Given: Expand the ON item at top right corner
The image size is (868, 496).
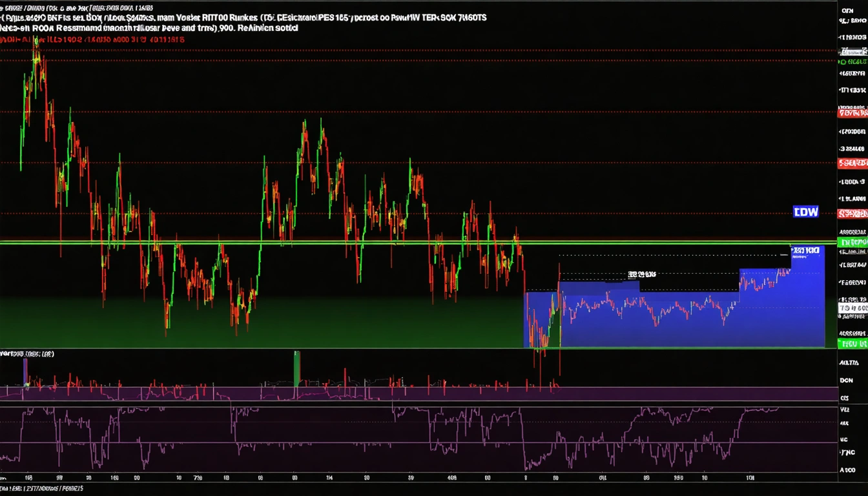Looking at the screenshot, I should point(848,10).
